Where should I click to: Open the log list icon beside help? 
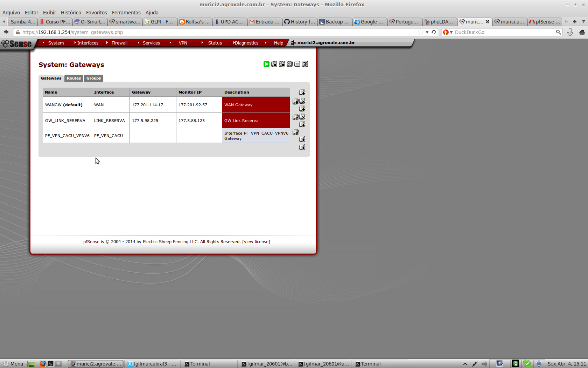(x=297, y=64)
